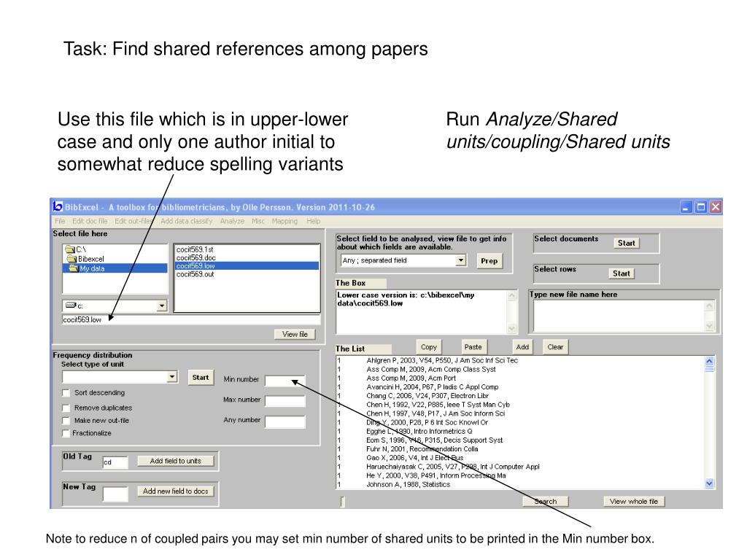
Task: Enable Sort descending option
Action: pyautogui.click(x=66, y=392)
